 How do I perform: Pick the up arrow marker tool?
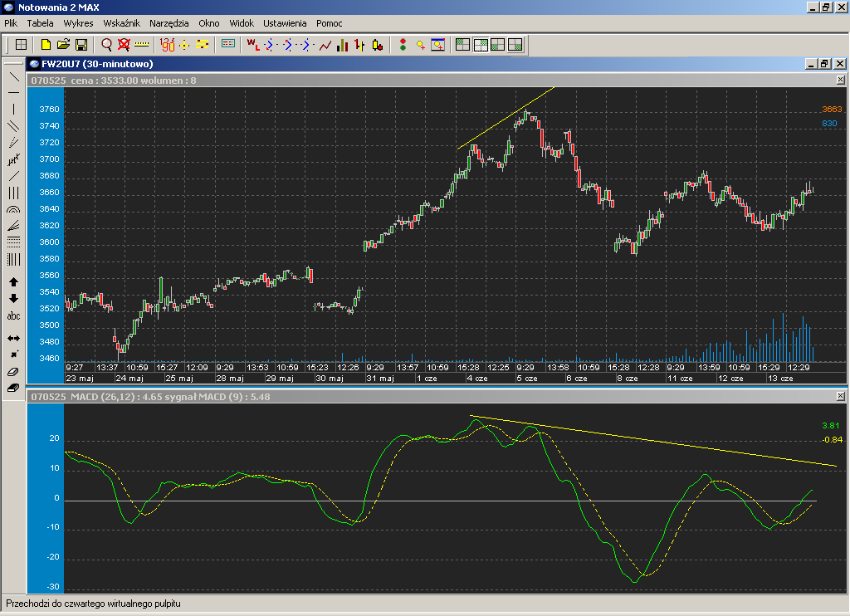[x=13, y=282]
